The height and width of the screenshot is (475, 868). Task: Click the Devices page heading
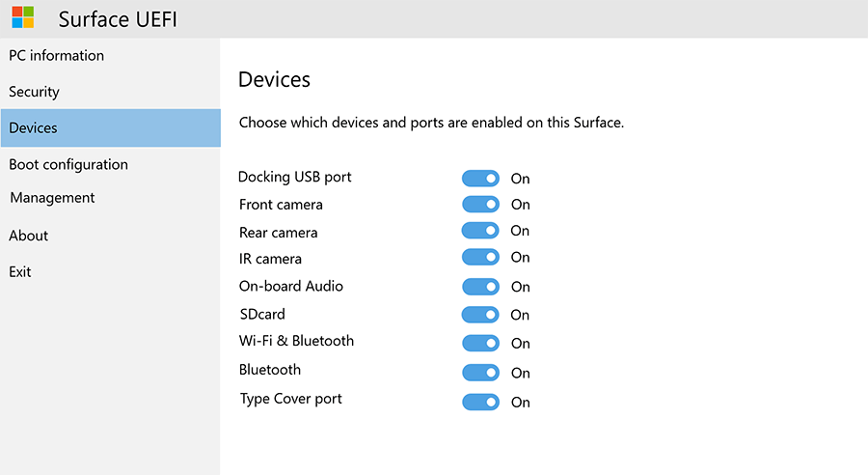[274, 79]
